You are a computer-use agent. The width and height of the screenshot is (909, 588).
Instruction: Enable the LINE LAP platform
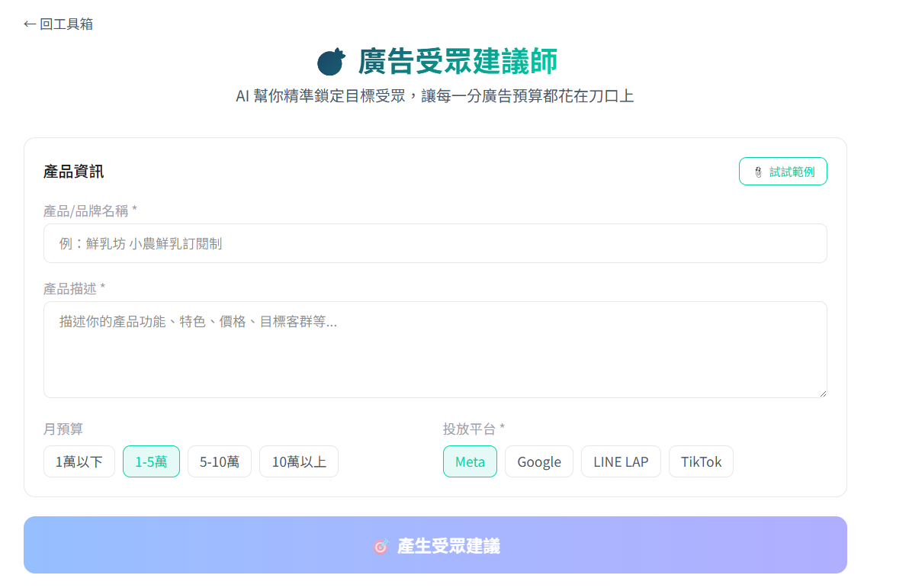pos(621,461)
